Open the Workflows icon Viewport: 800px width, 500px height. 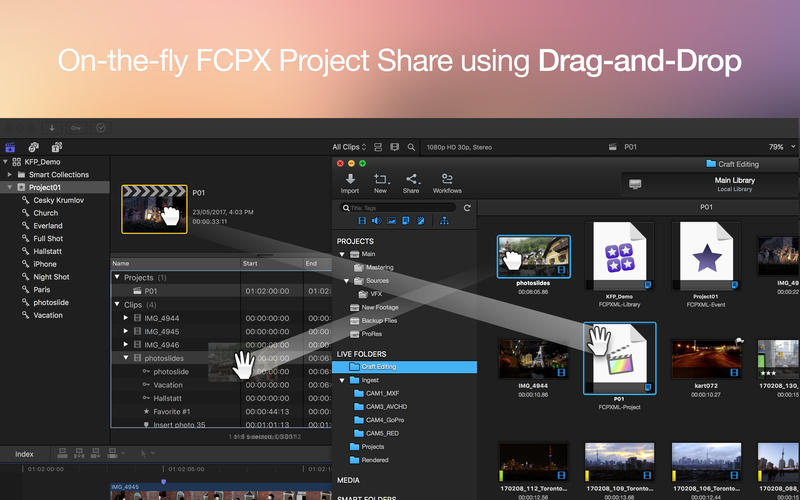tap(447, 179)
